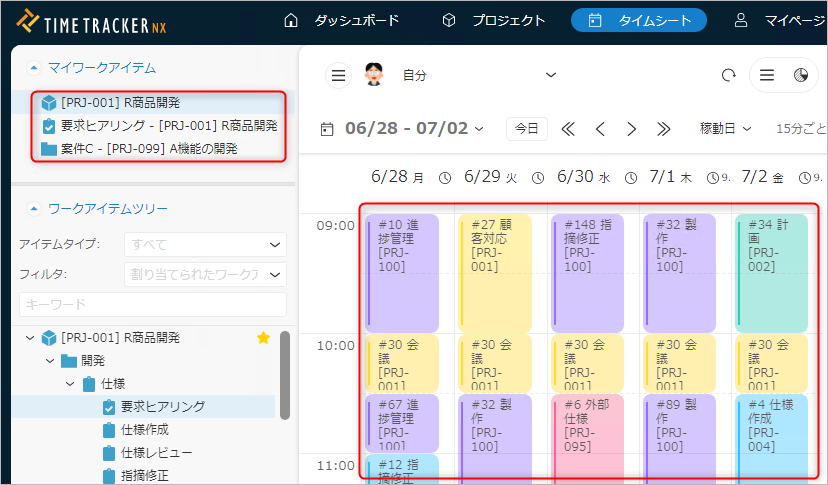Go to next week arrow
This screenshot has height=485, width=828.
pyautogui.click(x=631, y=128)
